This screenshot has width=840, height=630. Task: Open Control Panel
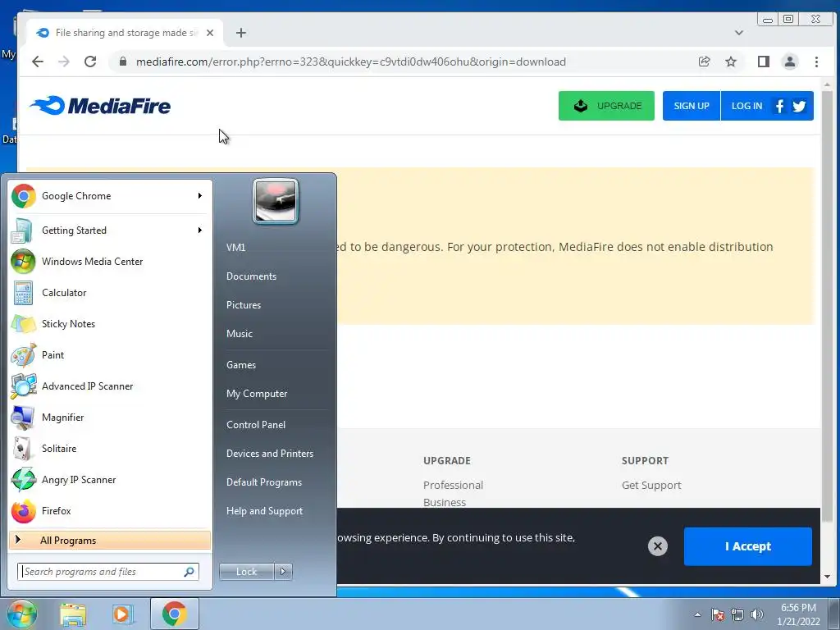256,425
